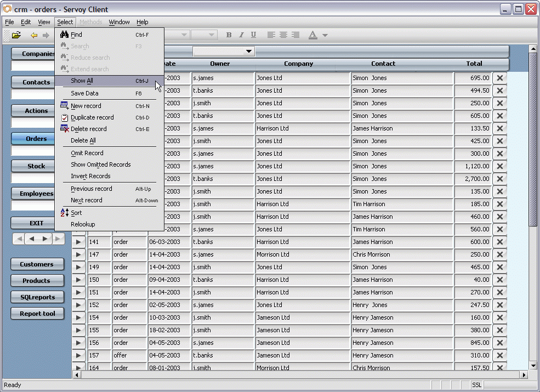Viewport: 540px width, 392px height.
Task: Click the yellow back arrow toolbar icon
Action: click(x=34, y=35)
